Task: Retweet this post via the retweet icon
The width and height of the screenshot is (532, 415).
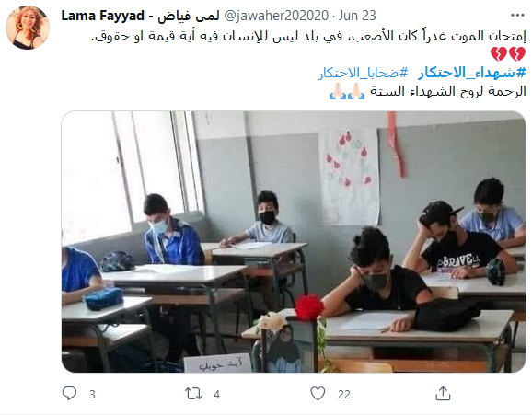Action: click(x=193, y=394)
